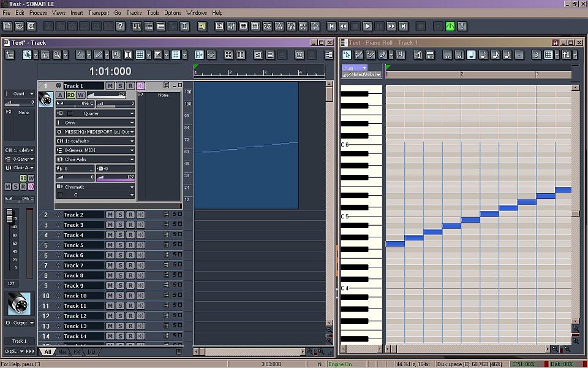Open the Insert menu

click(x=77, y=13)
